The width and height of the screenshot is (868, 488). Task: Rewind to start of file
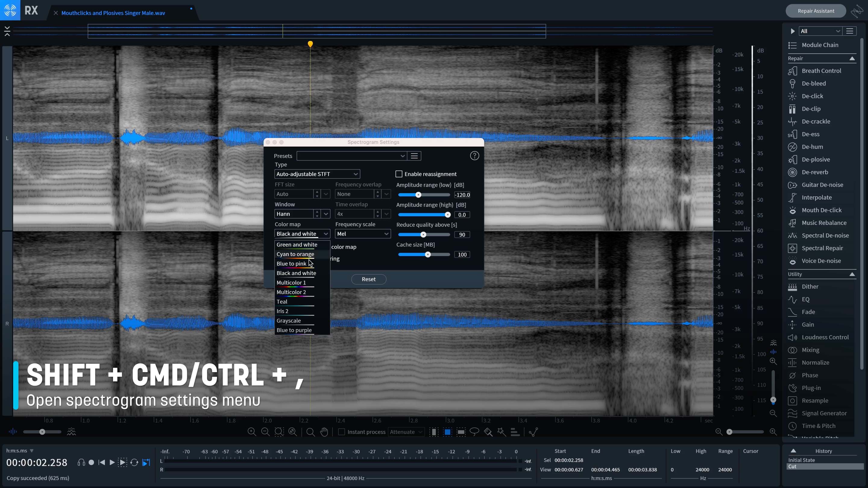102,462
